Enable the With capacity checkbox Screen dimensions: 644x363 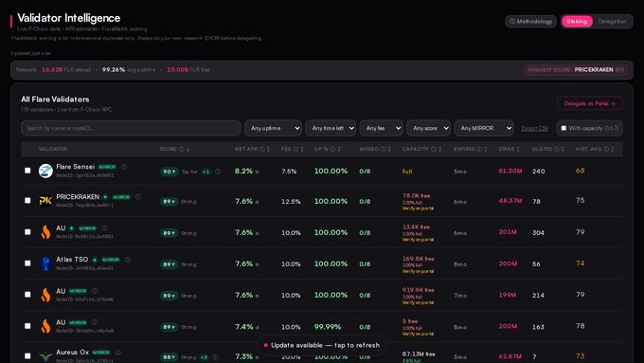[563, 128]
